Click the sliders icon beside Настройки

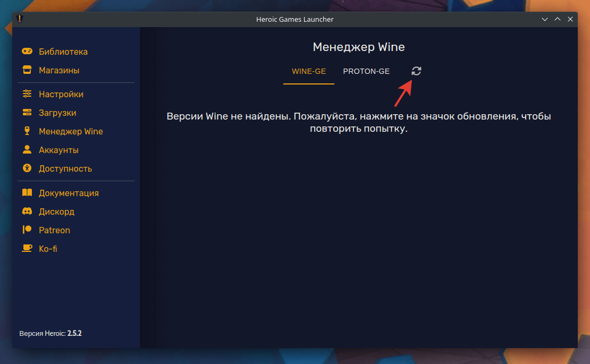point(27,94)
